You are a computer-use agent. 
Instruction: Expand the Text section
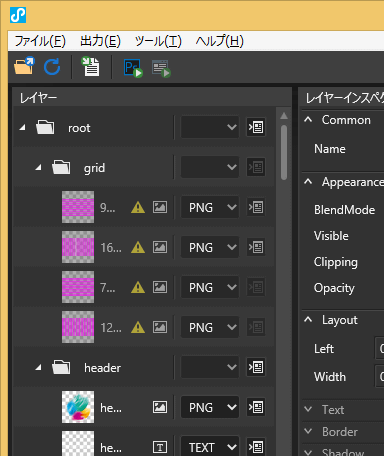tap(308, 409)
